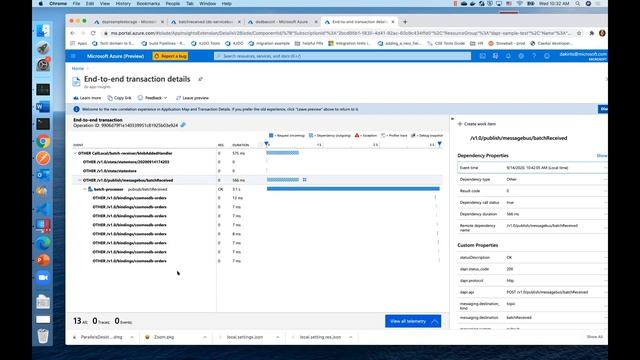Open the Build Pipelines bookmark
The height and width of the screenshot is (360, 640).
pos(163,43)
